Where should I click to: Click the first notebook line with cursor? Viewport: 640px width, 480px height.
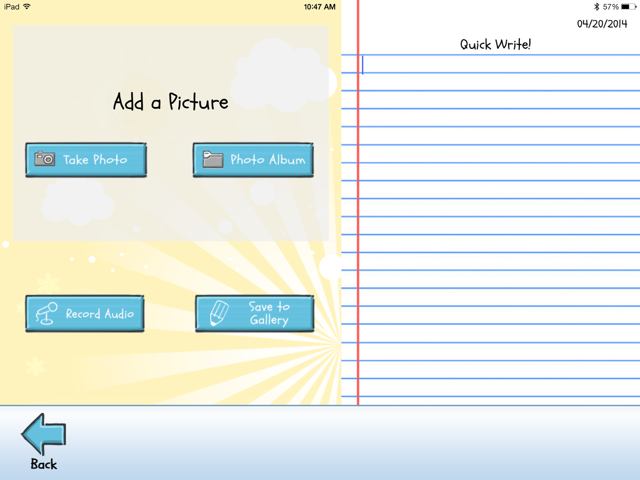495,65
